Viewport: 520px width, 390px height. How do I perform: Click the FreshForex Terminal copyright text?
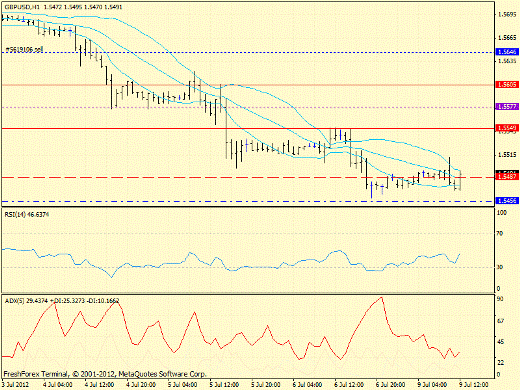tap(105, 374)
